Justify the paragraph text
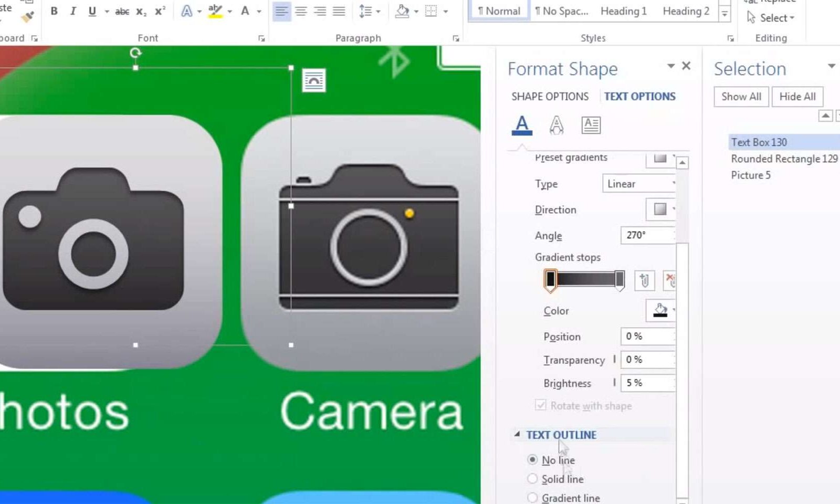Screen dimensions: 840x504 pyautogui.click(x=339, y=11)
